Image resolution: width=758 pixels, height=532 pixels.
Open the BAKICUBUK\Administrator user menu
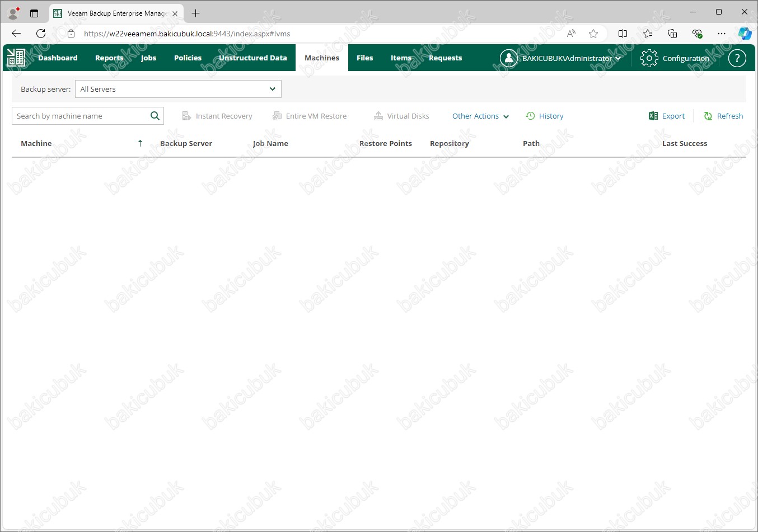[571, 58]
